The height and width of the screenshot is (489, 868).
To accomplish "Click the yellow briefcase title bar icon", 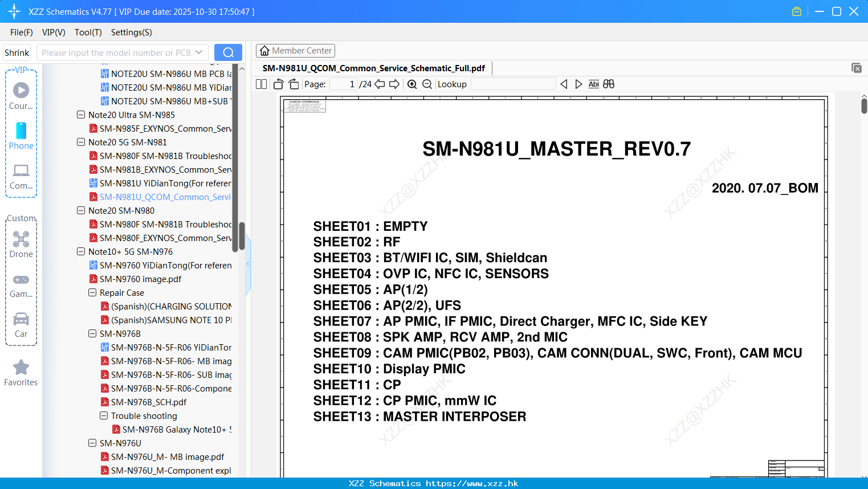I will pos(797,11).
